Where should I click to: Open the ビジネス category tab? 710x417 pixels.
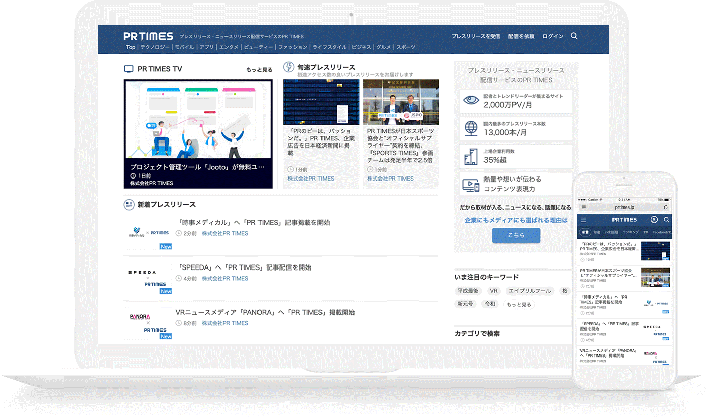coord(361,47)
